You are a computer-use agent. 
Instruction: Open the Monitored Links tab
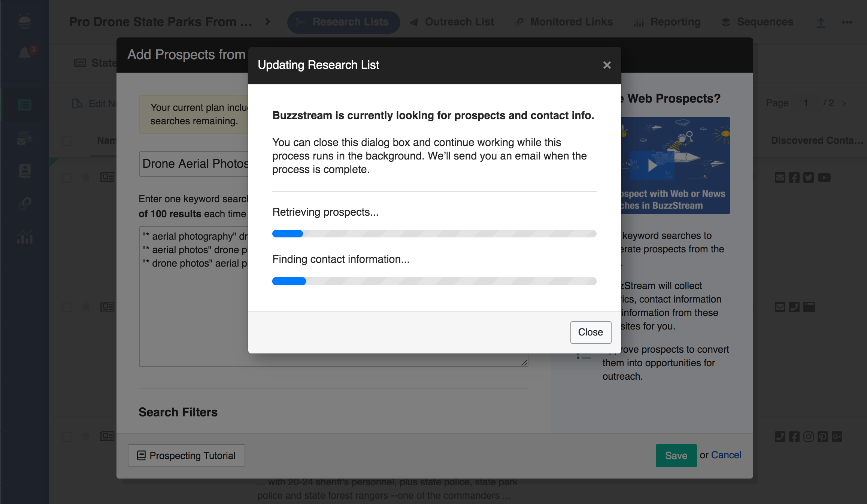[x=564, y=22]
